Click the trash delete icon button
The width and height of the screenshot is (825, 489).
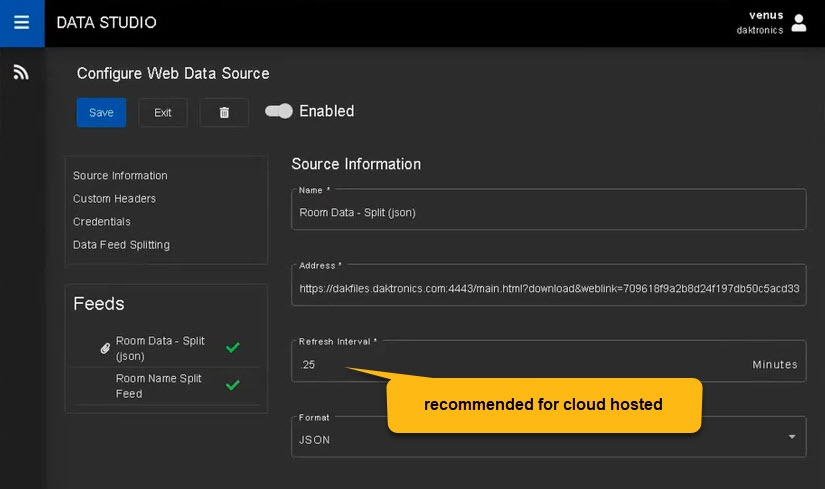(224, 113)
